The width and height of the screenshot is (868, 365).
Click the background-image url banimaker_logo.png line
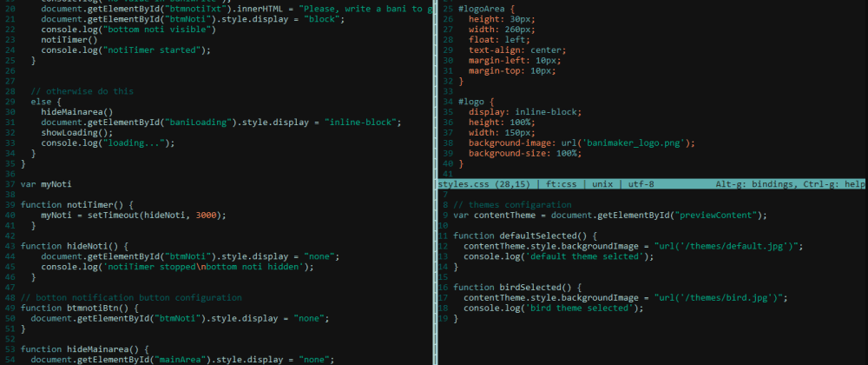point(582,143)
